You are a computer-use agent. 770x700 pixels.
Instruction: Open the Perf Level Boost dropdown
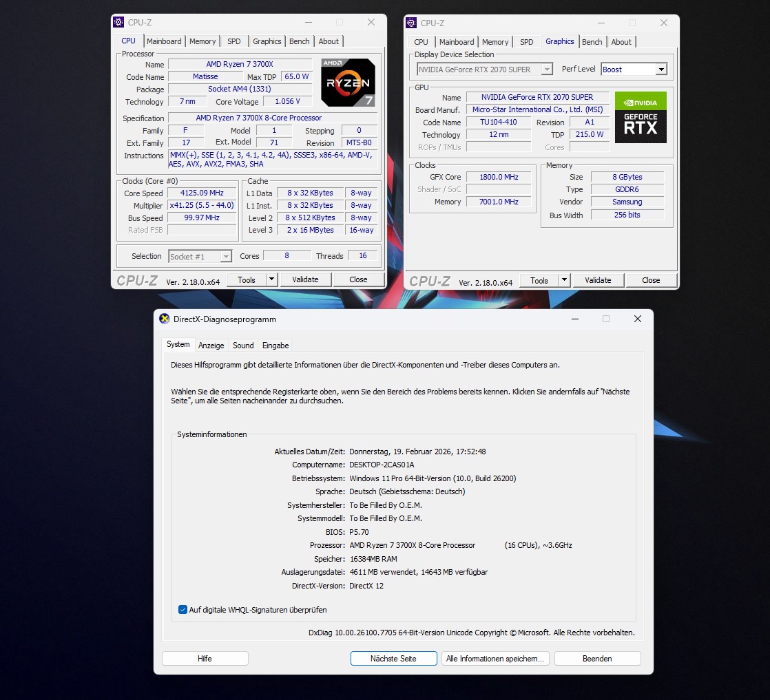661,70
